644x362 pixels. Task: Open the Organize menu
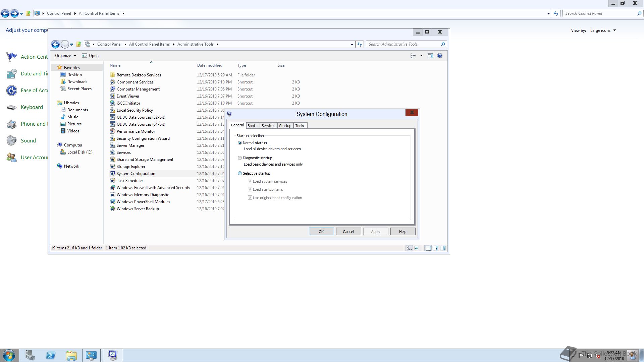tap(65, 56)
